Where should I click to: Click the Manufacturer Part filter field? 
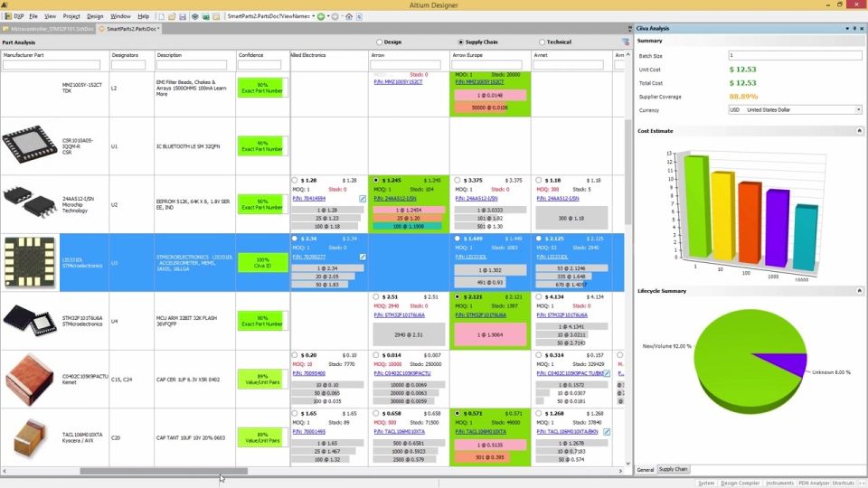pos(52,65)
